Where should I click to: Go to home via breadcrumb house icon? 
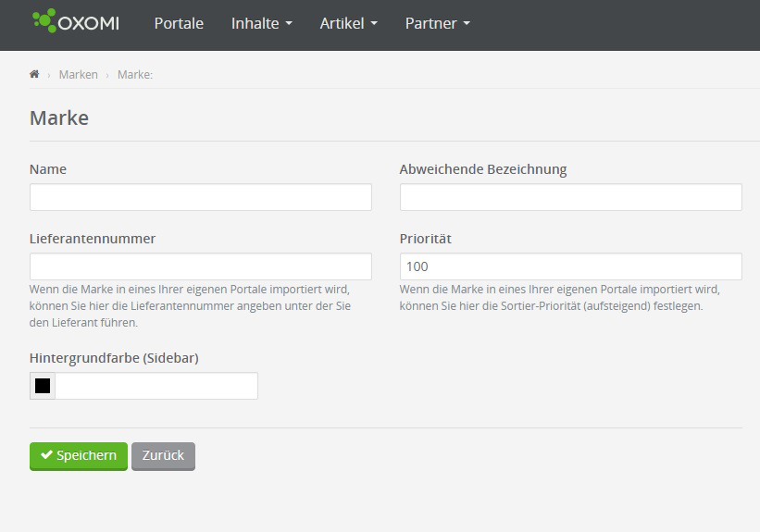[34, 74]
